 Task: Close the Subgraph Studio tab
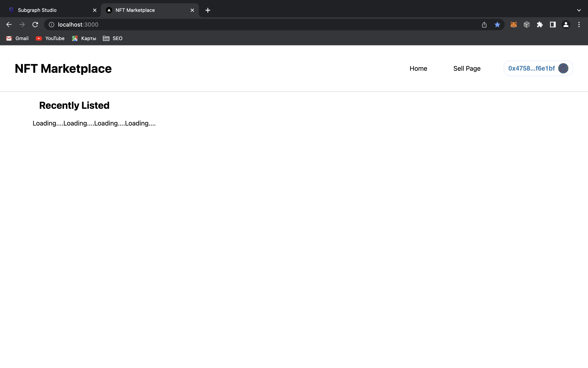95,10
